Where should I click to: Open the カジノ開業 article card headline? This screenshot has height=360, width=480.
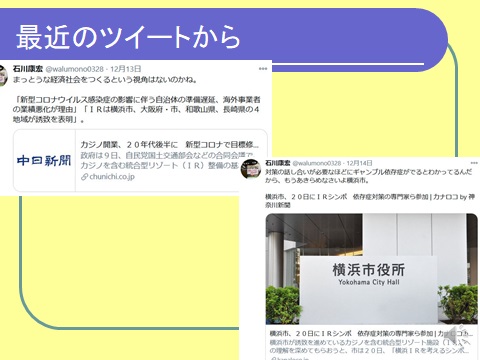(x=169, y=145)
